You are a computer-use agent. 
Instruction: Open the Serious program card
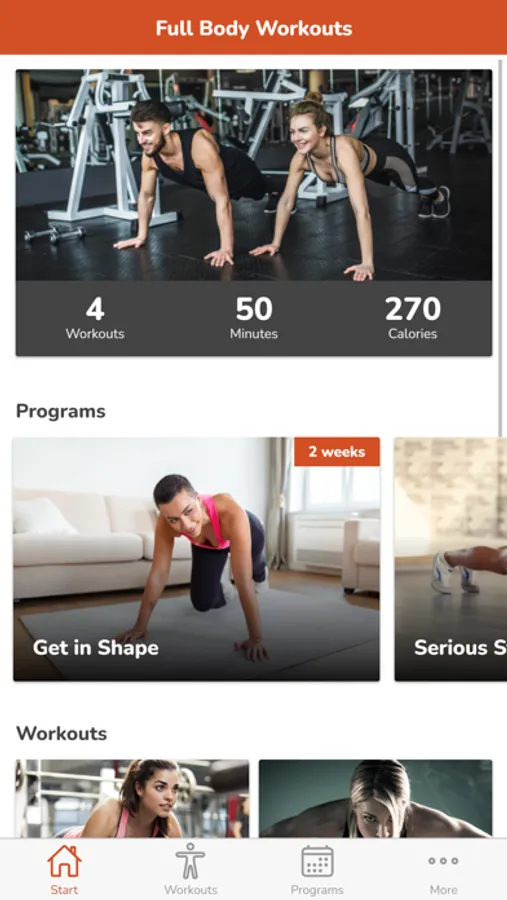(451, 559)
